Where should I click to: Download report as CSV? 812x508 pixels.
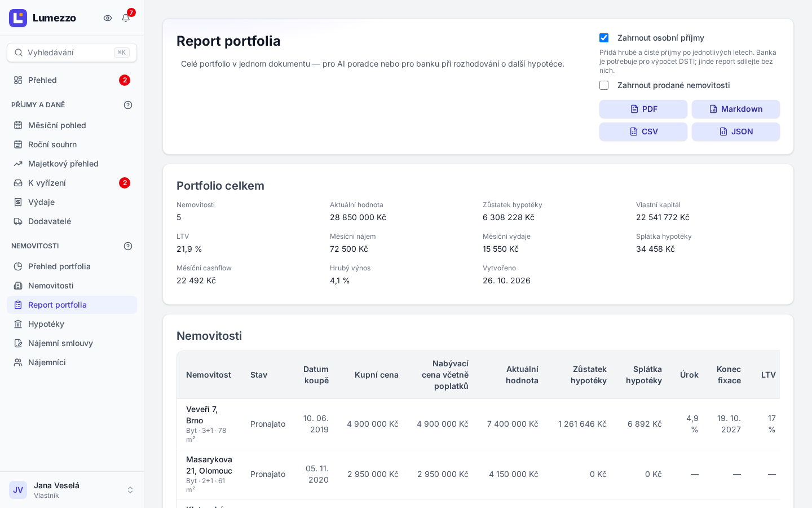click(643, 132)
